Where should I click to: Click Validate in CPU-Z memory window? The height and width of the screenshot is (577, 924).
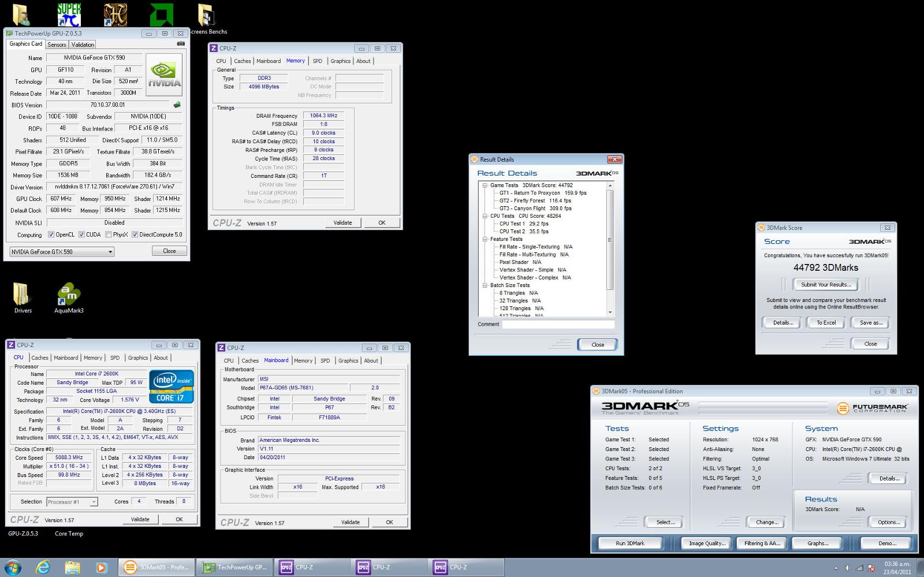(342, 223)
